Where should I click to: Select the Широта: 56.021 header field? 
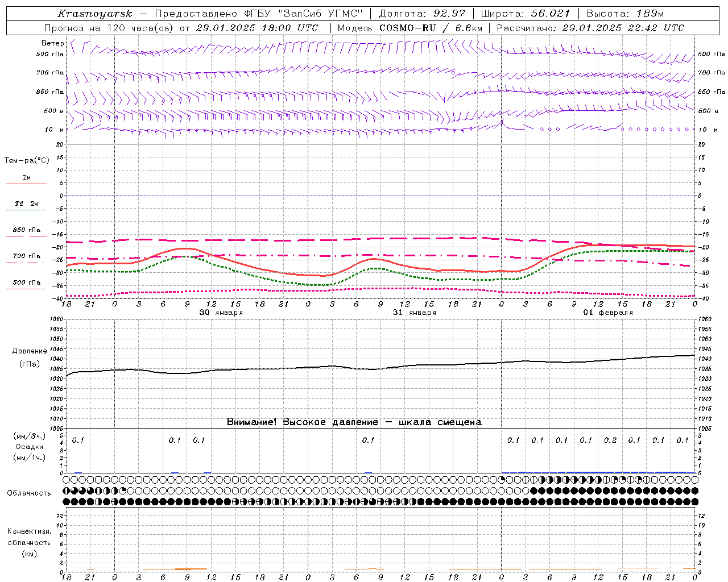525,14
